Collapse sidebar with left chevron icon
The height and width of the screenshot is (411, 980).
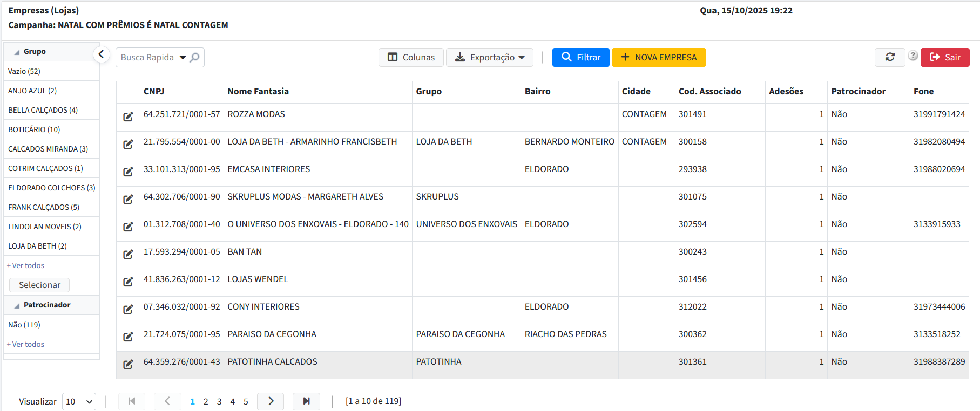pyautogui.click(x=101, y=54)
